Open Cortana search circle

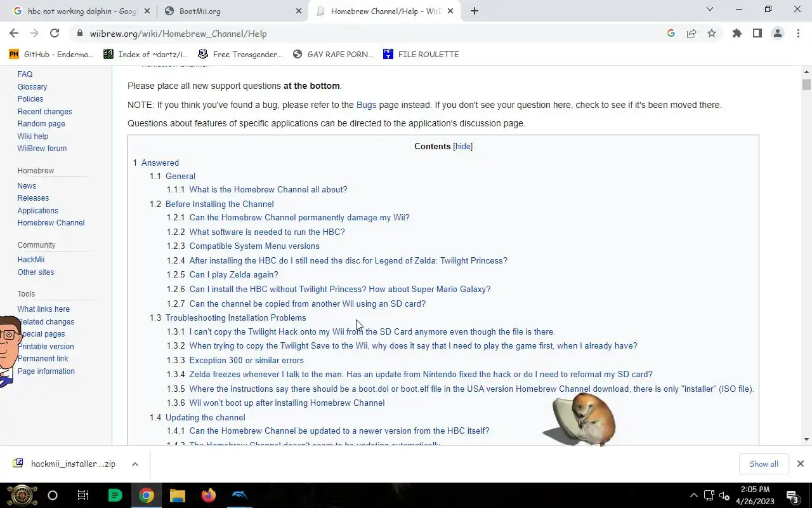click(53, 495)
